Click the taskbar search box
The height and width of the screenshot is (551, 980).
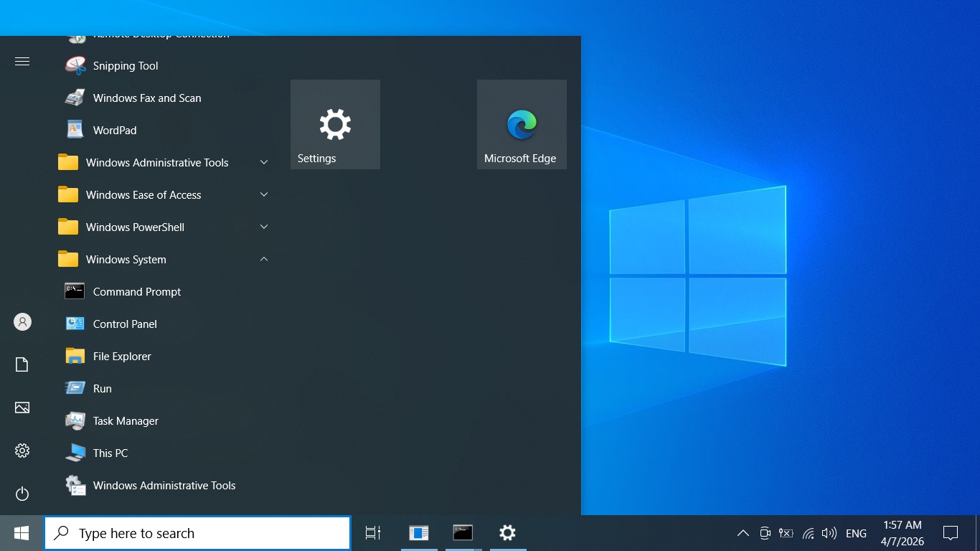point(198,533)
